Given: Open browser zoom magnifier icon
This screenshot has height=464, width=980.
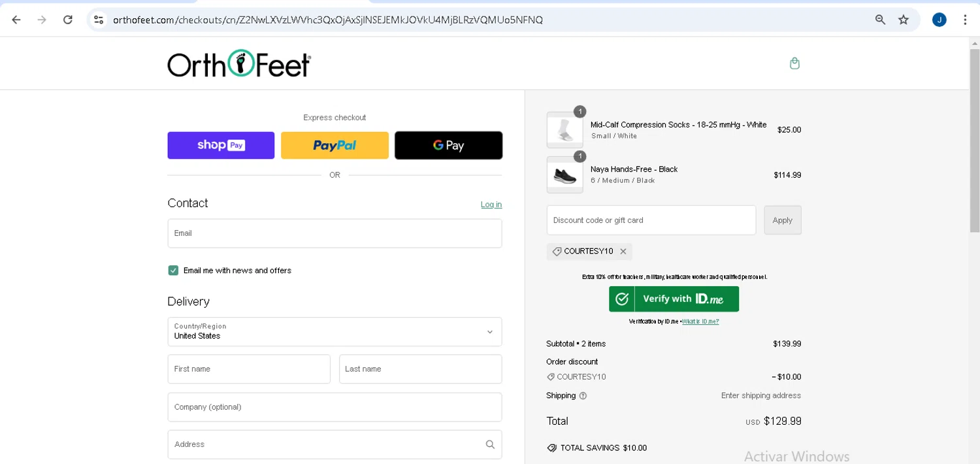Looking at the screenshot, I should 880,20.
